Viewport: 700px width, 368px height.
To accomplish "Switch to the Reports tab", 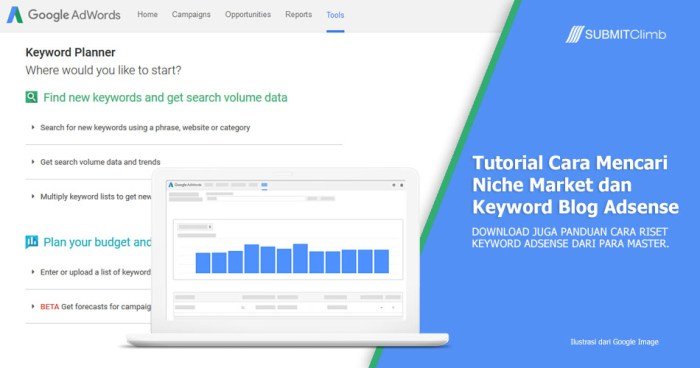I will tap(299, 14).
